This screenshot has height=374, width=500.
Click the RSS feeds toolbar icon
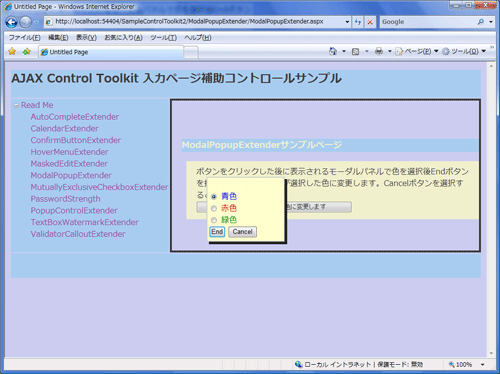click(x=355, y=51)
